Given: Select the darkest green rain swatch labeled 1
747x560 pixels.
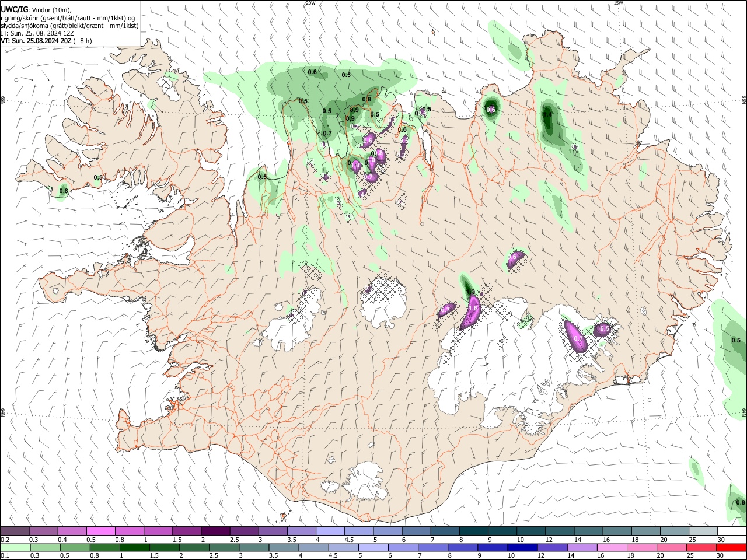Looking at the screenshot, I should point(135,548).
